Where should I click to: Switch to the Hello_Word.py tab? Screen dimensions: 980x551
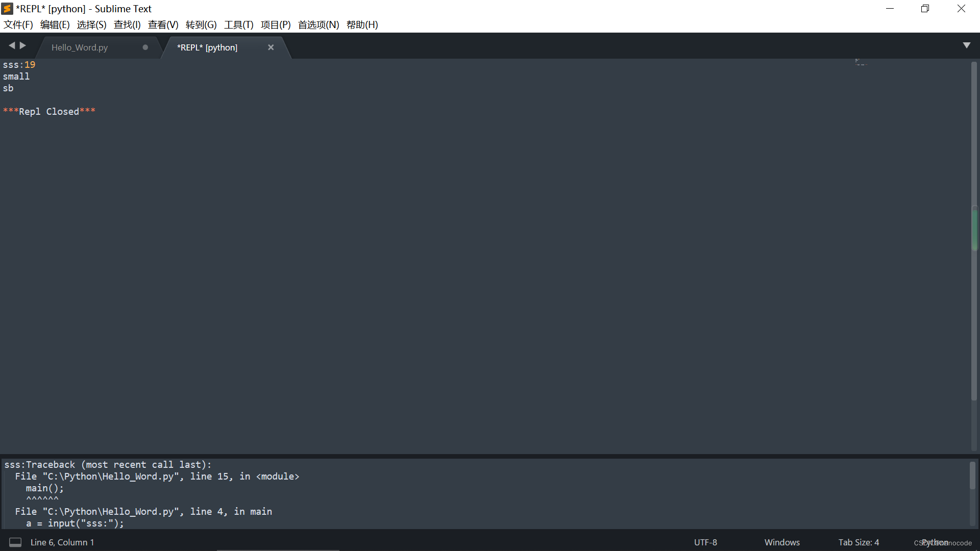(x=80, y=47)
